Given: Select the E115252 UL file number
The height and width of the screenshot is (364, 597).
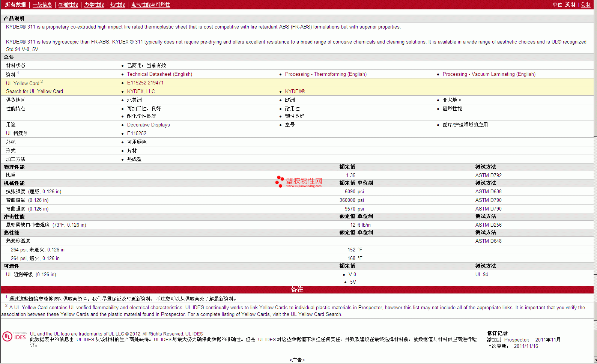Looking at the screenshot, I should coord(137,134).
